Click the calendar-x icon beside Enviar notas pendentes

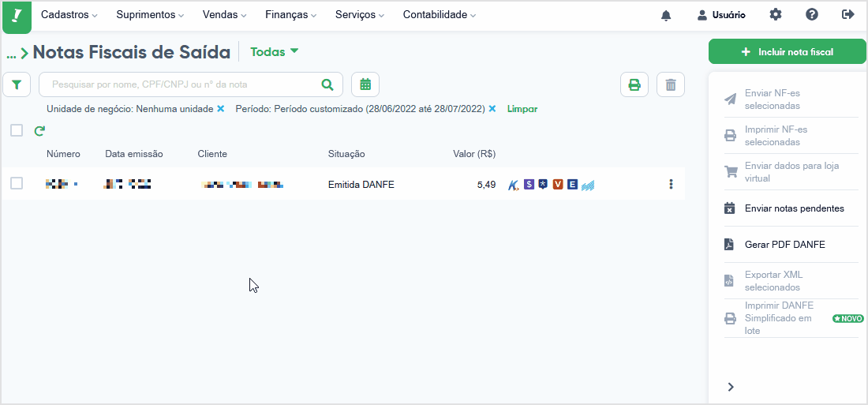pyautogui.click(x=730, y=208)
